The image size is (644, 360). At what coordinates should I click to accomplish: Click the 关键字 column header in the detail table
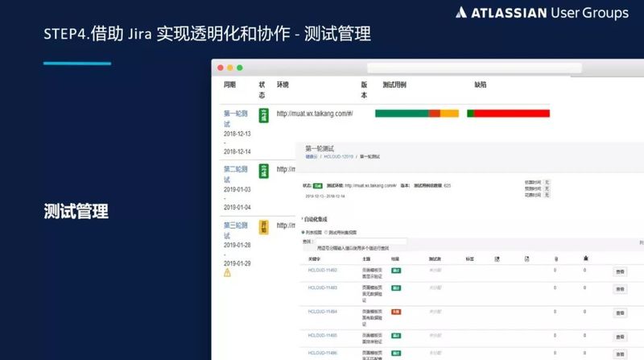coord(314,259)
